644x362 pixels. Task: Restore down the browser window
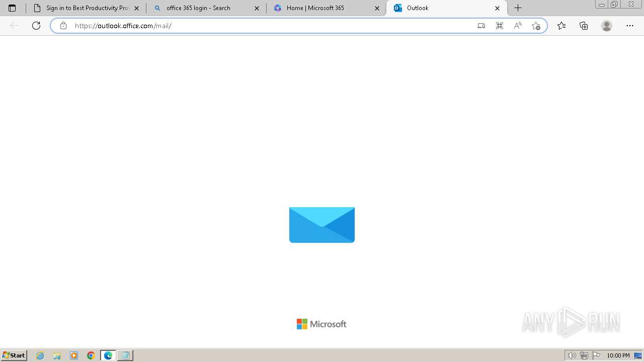[614, 4]
